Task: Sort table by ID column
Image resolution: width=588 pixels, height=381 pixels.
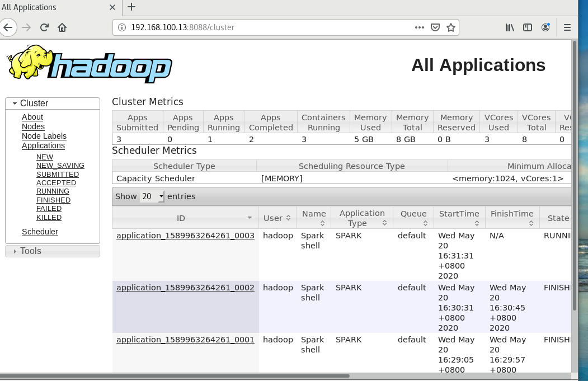Action: (x=185, y=218)
